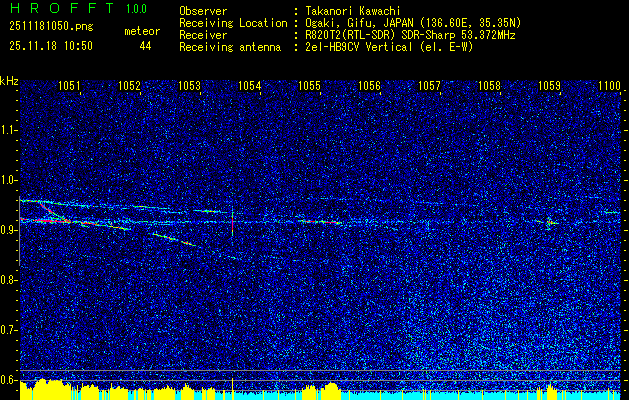Click the 0.6 frequency axis label

[x=7, y=380]
